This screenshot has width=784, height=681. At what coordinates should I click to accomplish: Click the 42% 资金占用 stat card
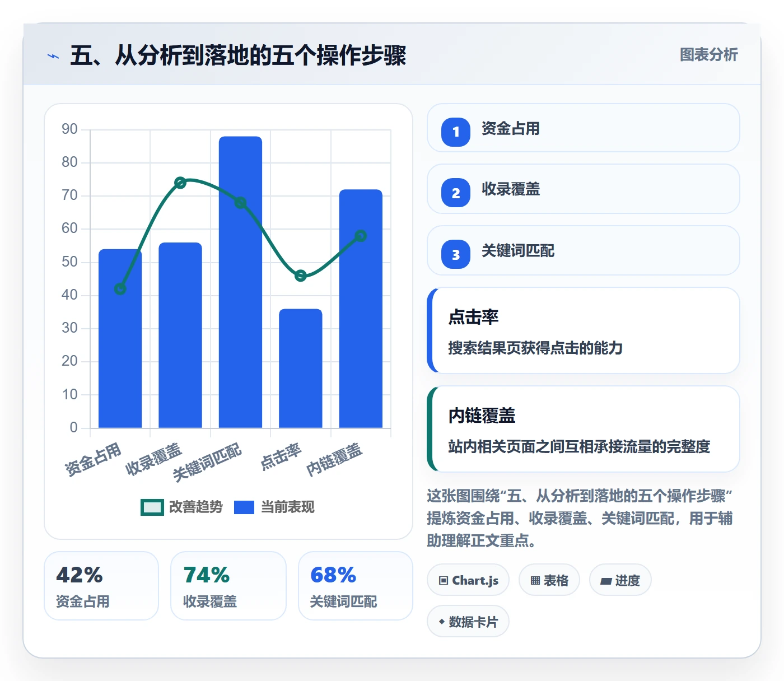click(101, 586)
